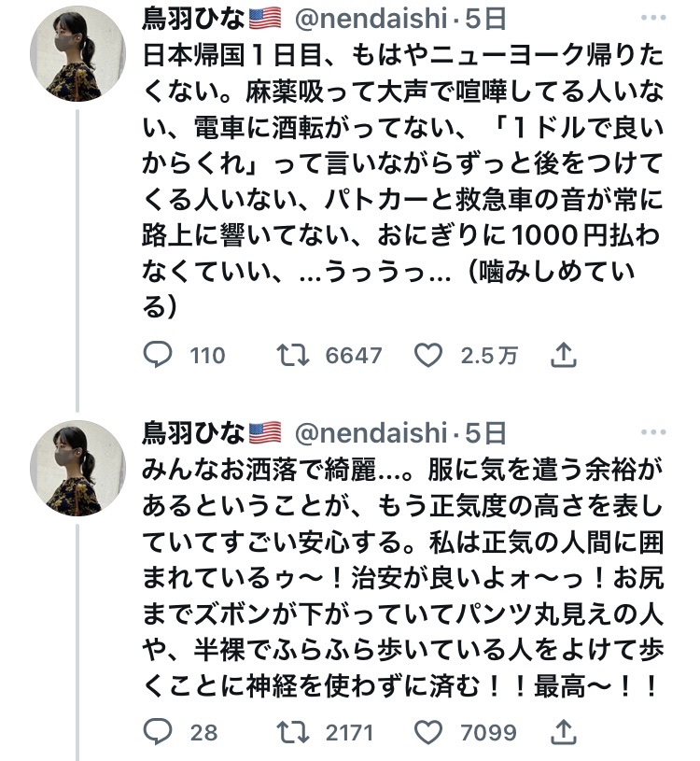The image size is (700, 761).
Task: Like the tweet with 7099 likes
Action: pyautogui.click(x=427, y=731)
